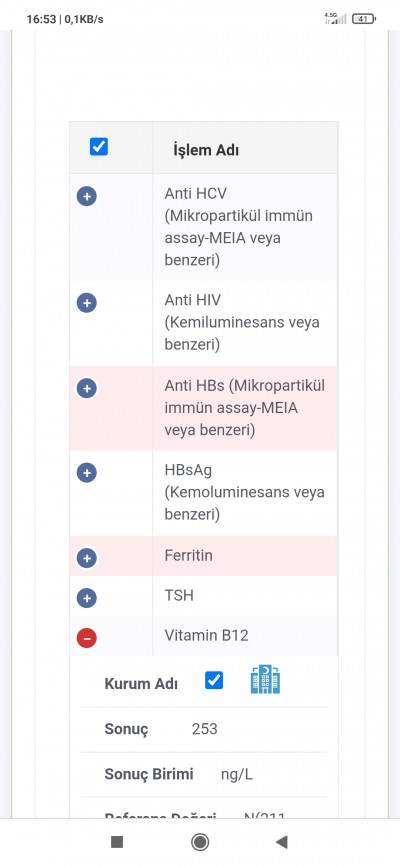Collapse Vitamin B12 with red minus icon

pos(87,638)
